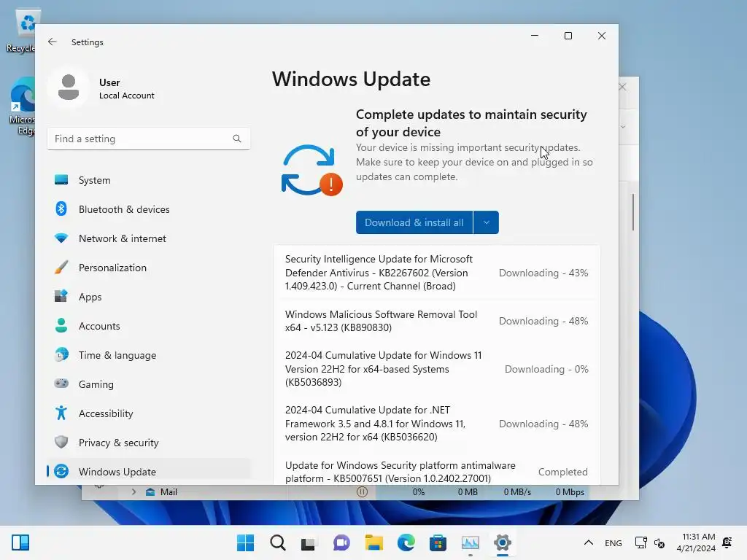Open Task View on the taskbar
Viewport: 747px width, 560px height.
309,542
